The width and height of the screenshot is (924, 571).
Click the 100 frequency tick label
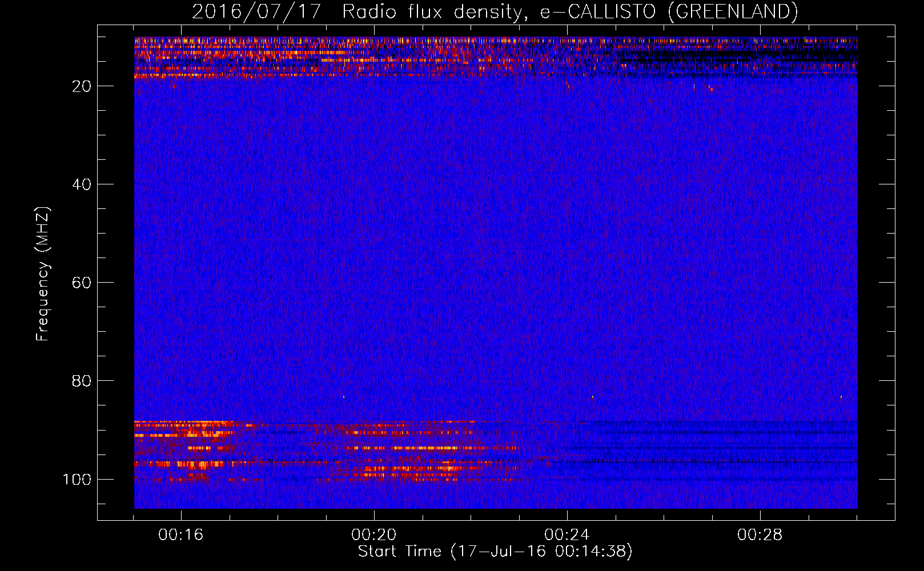pyautogui.click(x=77, y=479)
